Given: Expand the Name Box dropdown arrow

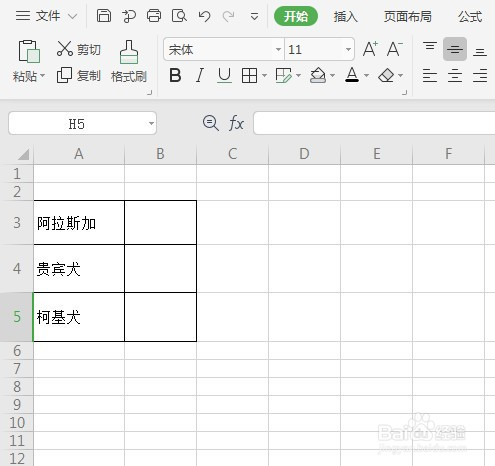Looking at the screenshot, I should (x=151, y=124).
